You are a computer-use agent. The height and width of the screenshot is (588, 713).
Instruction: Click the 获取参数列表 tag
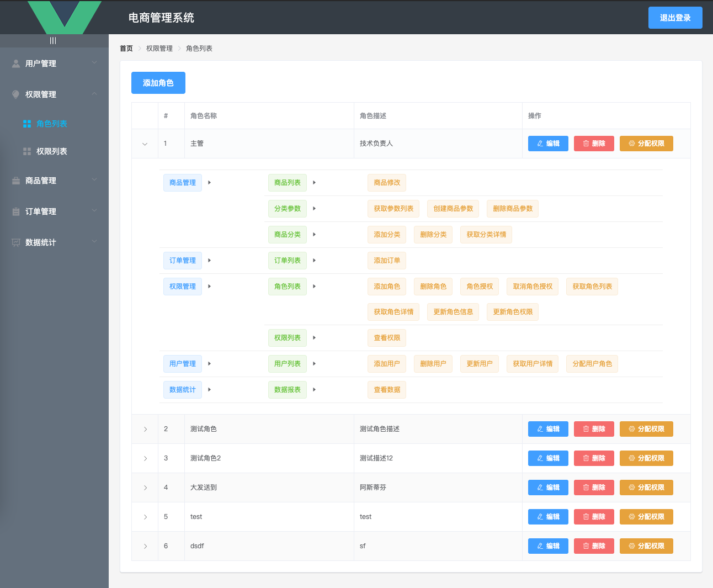click(393, 209)
